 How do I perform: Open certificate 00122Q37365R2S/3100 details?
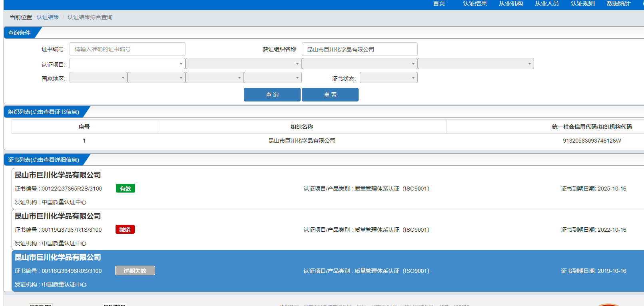coord(72,189)
